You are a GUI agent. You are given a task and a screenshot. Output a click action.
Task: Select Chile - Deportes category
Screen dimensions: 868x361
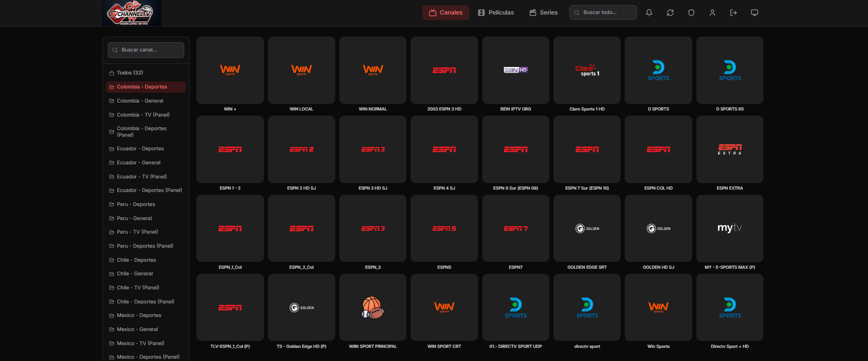pos(146,260)
